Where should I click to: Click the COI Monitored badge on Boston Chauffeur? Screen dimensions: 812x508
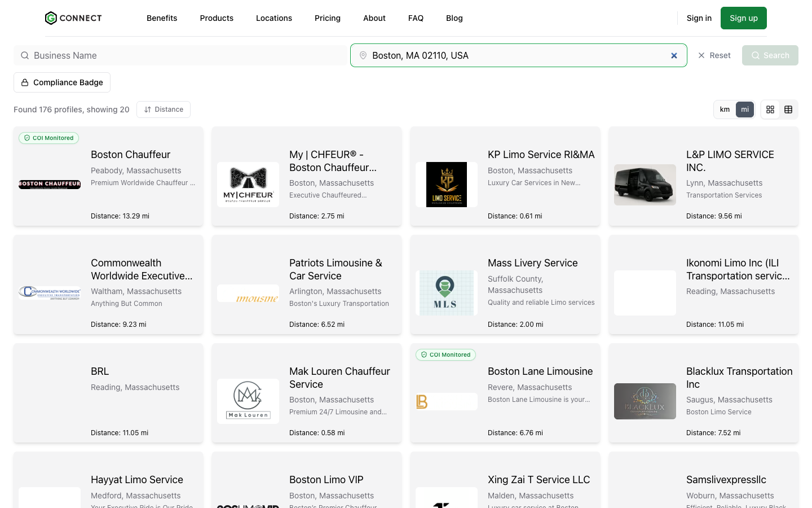pos(49,138)
